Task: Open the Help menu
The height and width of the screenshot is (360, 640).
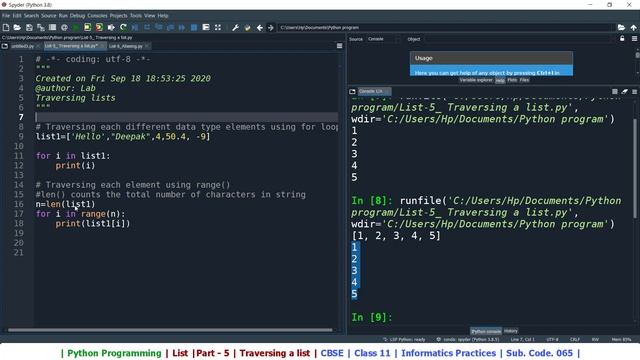Action: [163, 16]
